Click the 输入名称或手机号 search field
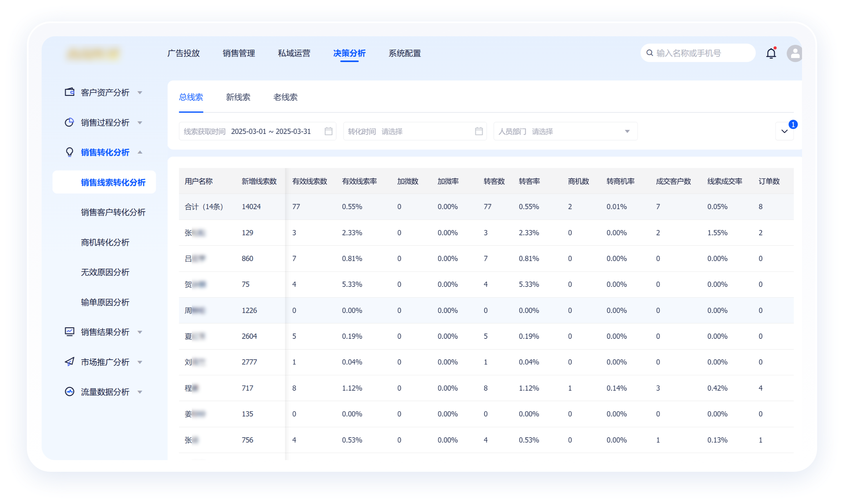Viewport: 844px width, 504px height. coord(697,53)
